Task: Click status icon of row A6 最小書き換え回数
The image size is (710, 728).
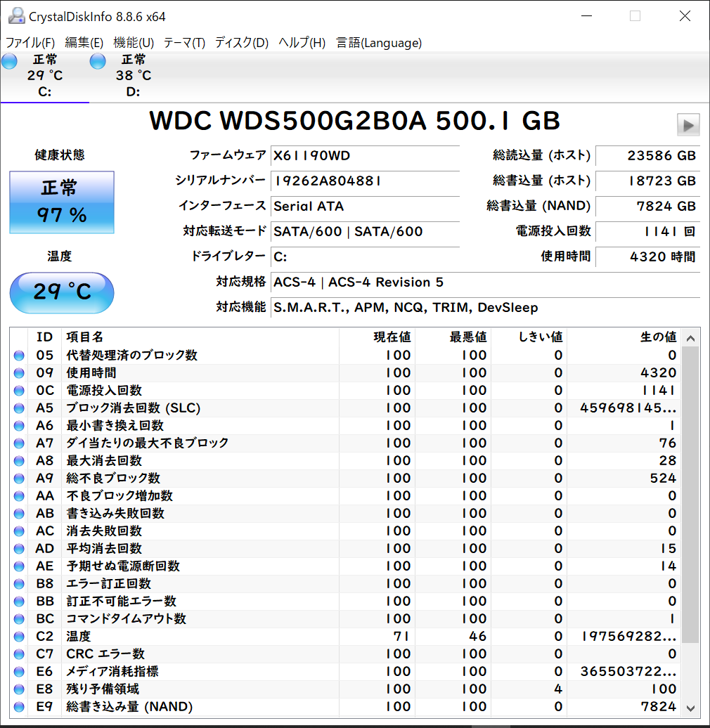Action: click(x=19, y=426)
